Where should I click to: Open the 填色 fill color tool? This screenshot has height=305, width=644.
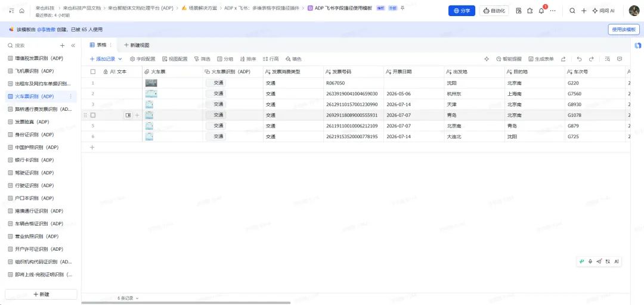tap(293, 59)
